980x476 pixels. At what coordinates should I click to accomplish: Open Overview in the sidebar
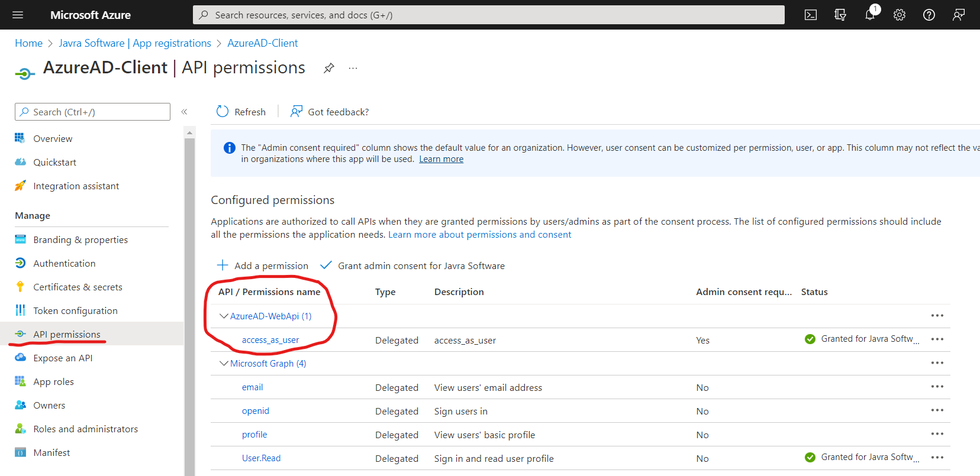pyautogui.click(x=53, y=138)
